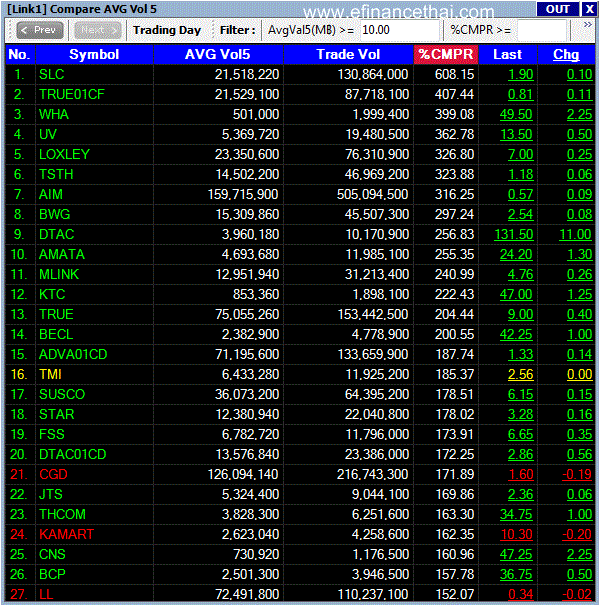Select symbol SLC
Screen dimensions: 600x606
pyautogui.click(x=51, y=74)
